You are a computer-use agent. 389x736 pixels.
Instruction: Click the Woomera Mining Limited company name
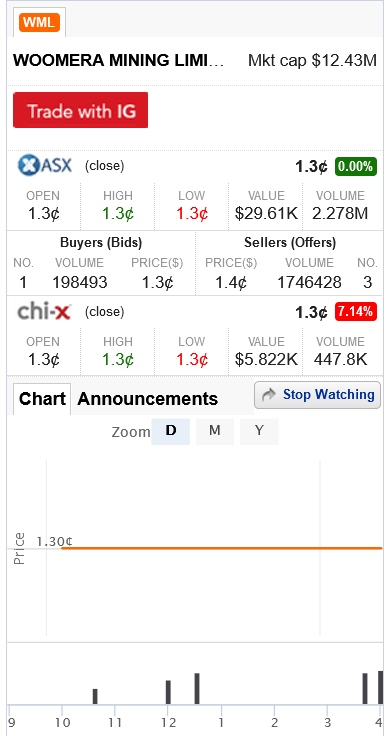click(x=119, y=61)
